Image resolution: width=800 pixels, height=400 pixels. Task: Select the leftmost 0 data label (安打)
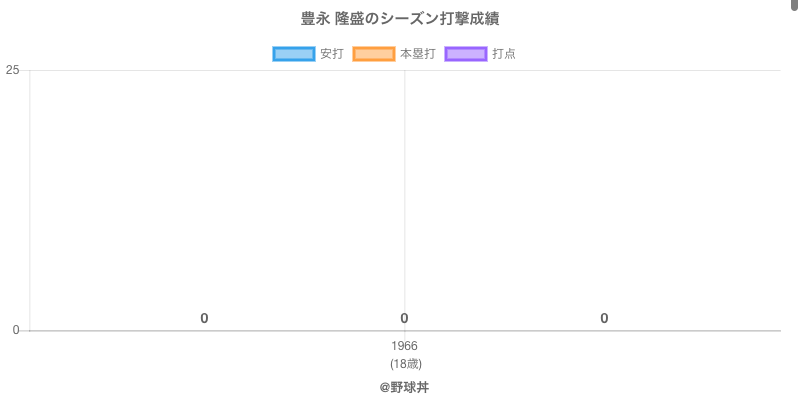pos(204,318)
